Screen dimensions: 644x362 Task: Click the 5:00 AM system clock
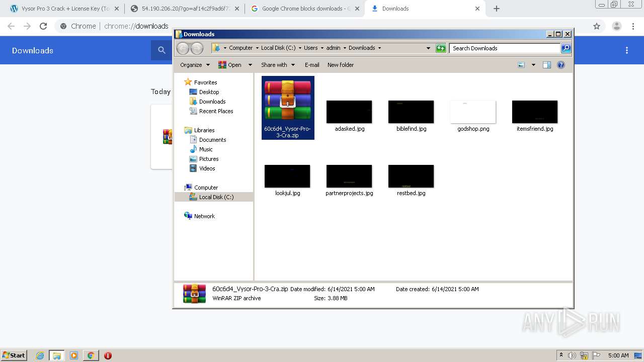click(618, 355)
